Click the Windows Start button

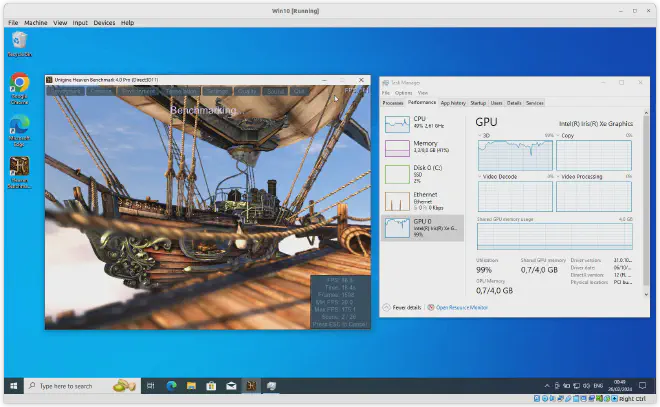[13, 385]
